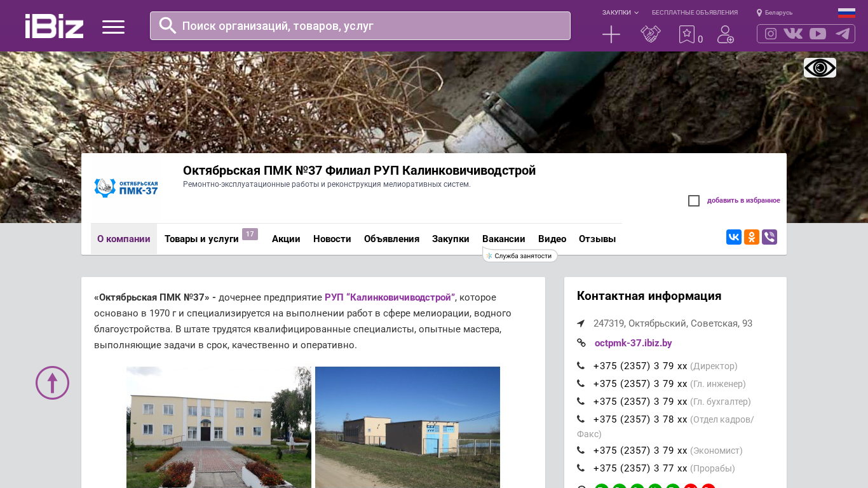Open the Объявления tab
868x488 pixels.
click(x=391, y=239)
